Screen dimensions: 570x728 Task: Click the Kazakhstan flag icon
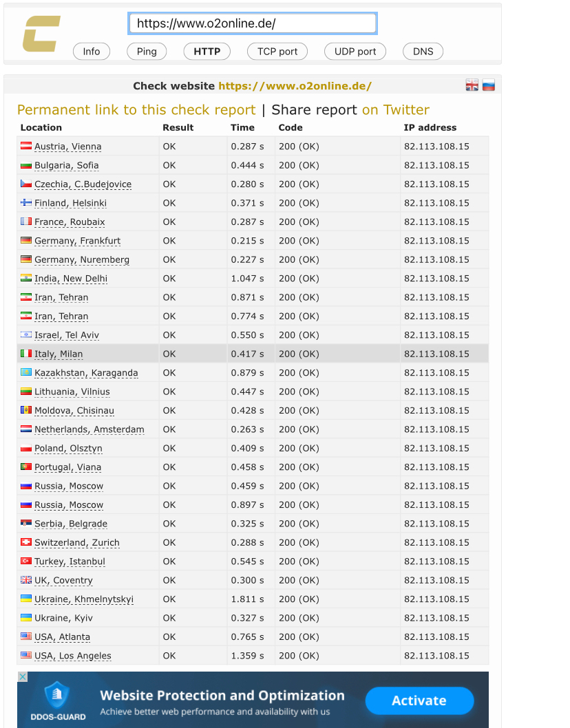click(26, 372)
